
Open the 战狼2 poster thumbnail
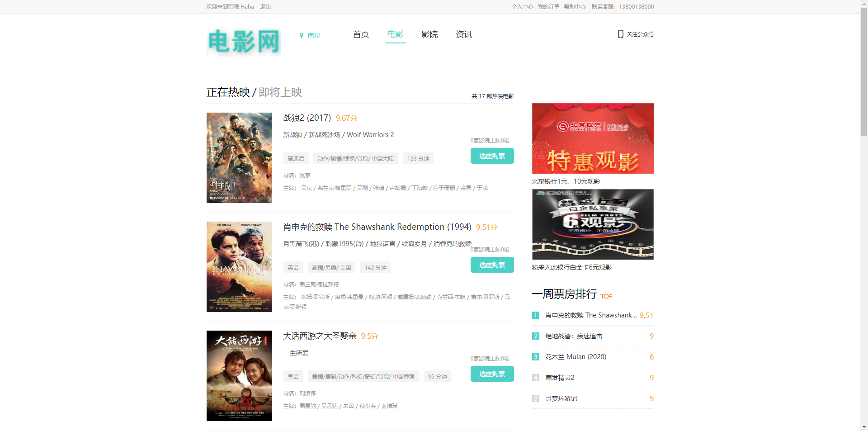coord(239,158)
